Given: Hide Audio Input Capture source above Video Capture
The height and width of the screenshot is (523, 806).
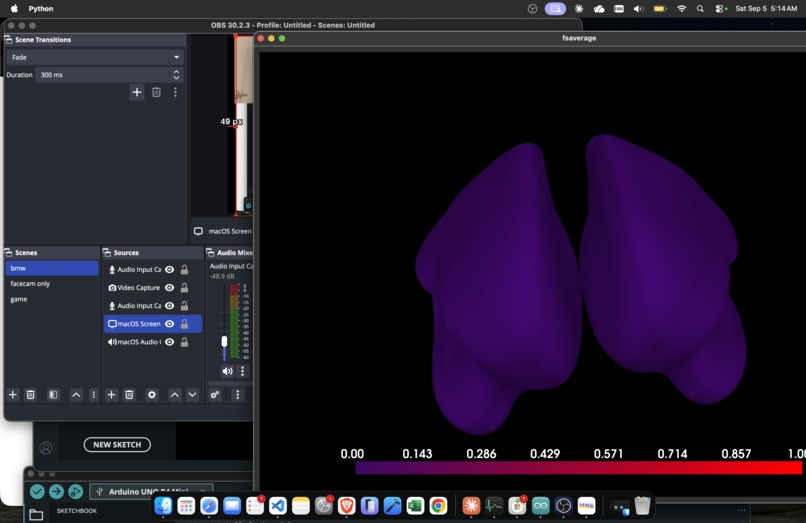Looking at the screenshot, I should [170, 269].
